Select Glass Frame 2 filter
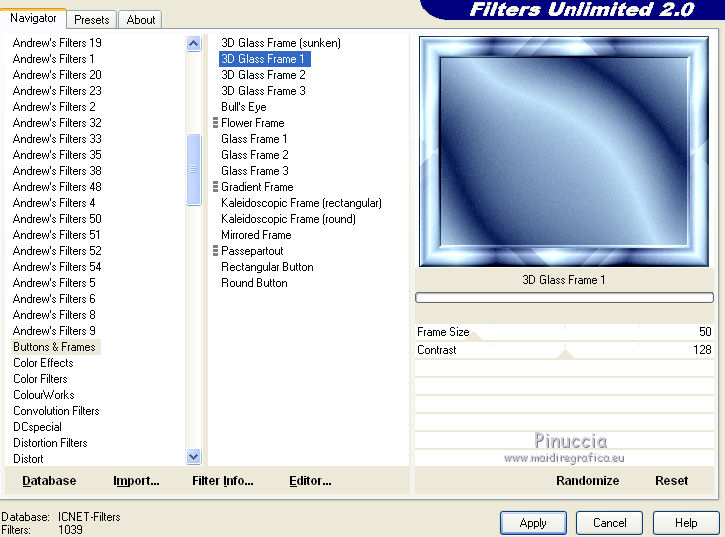Image resolution: width=725 pixels, height=537 pixels. tap(254, 155)
